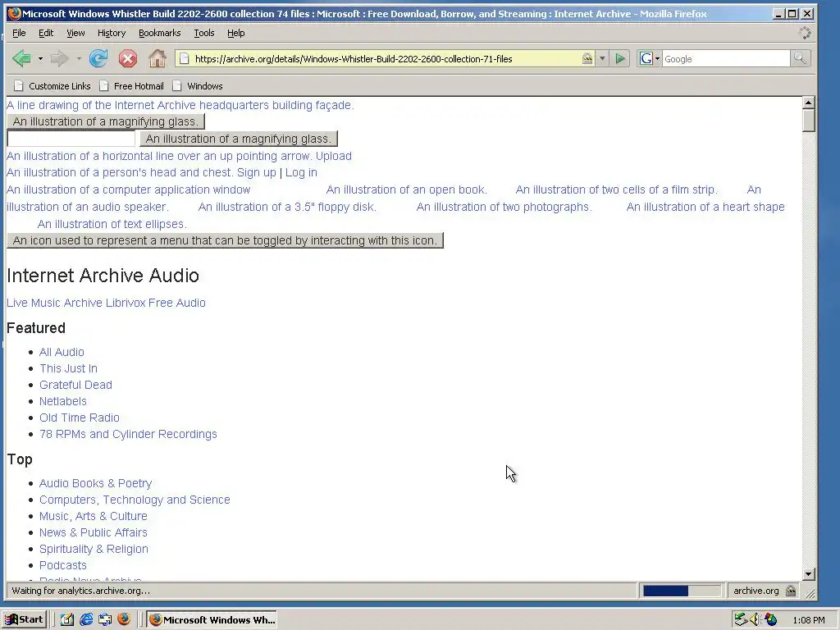Viewport: 840px width, 630px height.
Task: Open the Windows bookmark
Action: (197, 85)
